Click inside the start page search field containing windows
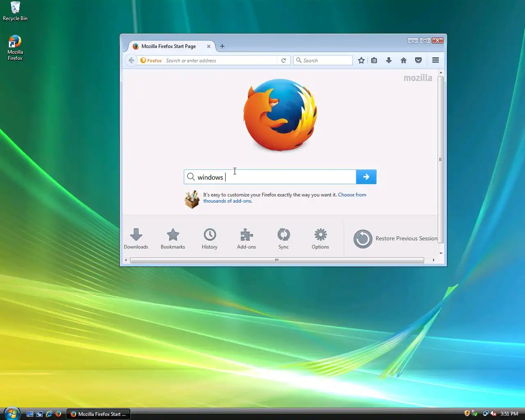 [x=271, y=177]
